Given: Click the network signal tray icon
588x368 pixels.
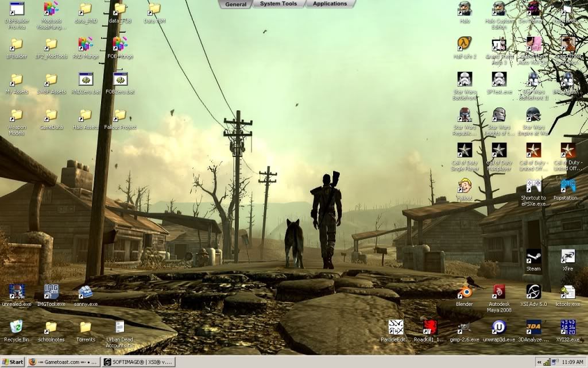Looking at the screenshot, I should pos(547,362).
